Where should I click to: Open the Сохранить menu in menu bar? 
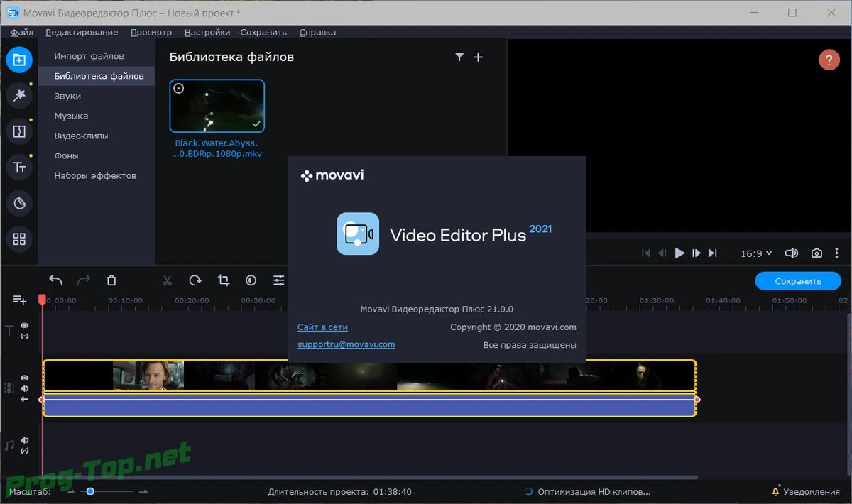pos(263,32)
